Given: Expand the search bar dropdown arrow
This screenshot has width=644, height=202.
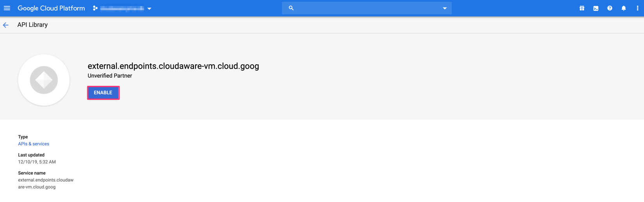Looking at the screenshot, I should (445, 8).
